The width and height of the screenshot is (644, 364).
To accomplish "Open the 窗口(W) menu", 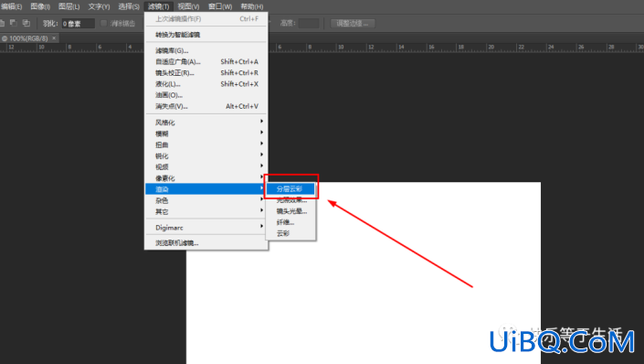I will pos(220,6).
